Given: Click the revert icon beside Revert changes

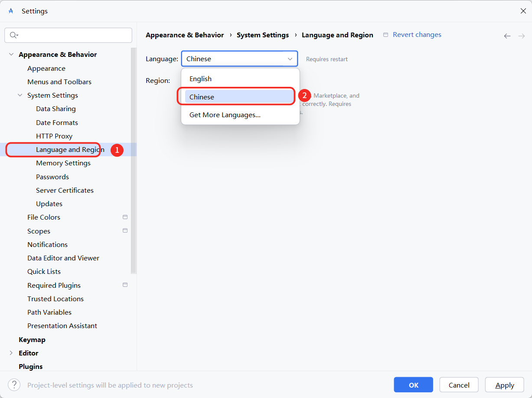Looking at the screenshot, I should 385,34.
